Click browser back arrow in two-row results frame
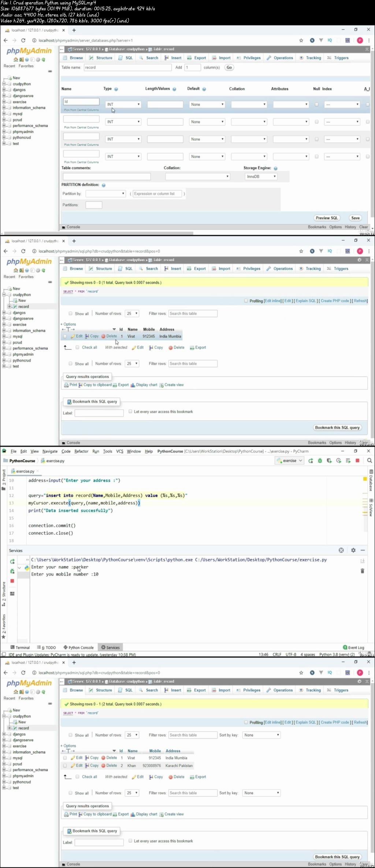Image resolution: width=375 pixels, height=868 pixels. 5,673
